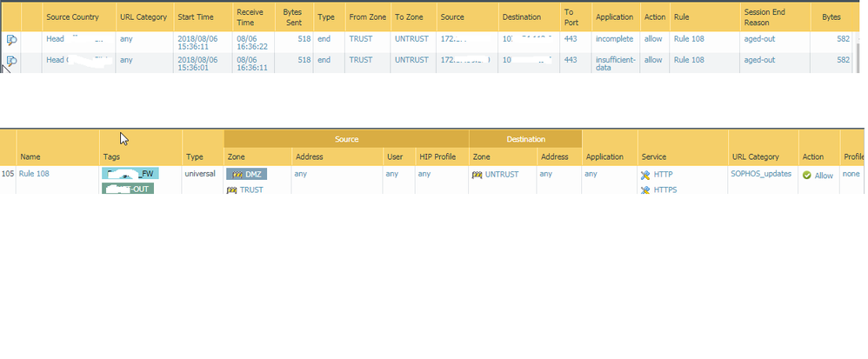Click the DMZ zone icon in Rule 108

(x=238, y=175)
